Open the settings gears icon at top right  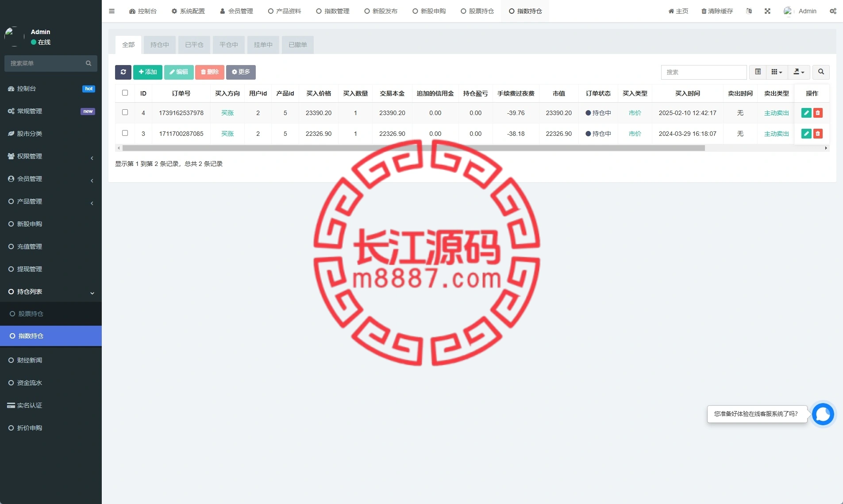(833, 11)
